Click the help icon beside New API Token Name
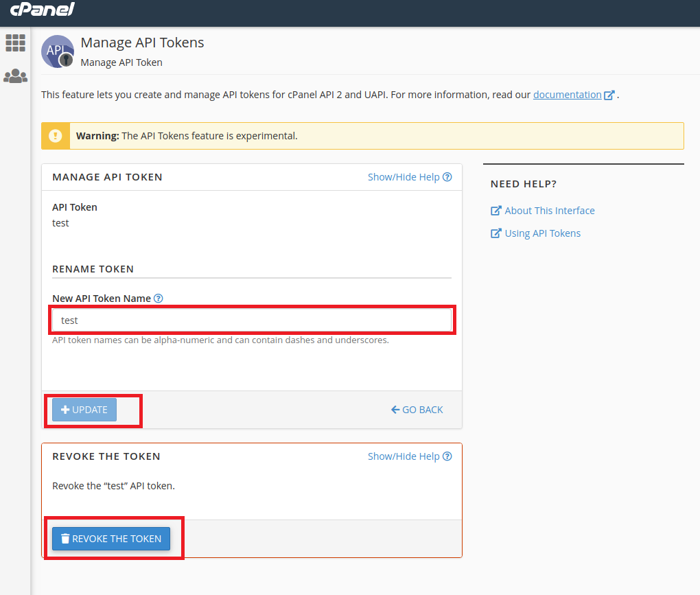700x595 pixels. 159,298
